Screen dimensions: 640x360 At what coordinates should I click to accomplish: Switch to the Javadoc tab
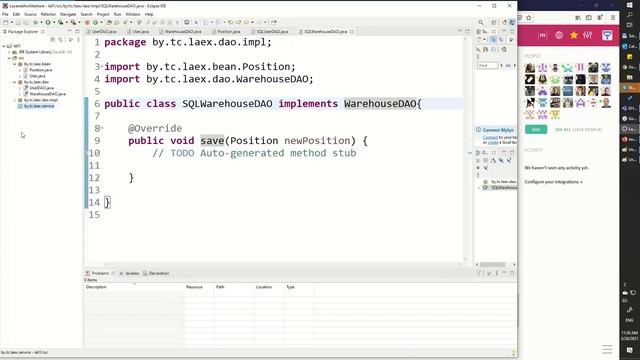[x=129, y=273]
